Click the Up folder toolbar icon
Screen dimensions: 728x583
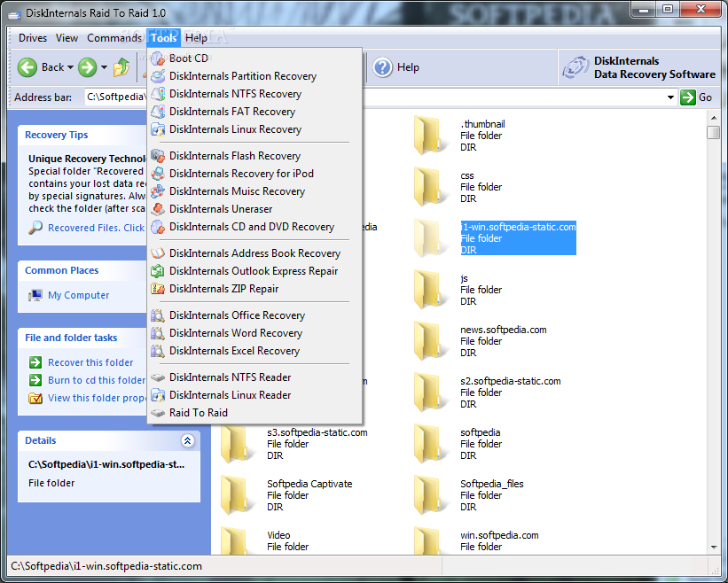tap(121, 67)
